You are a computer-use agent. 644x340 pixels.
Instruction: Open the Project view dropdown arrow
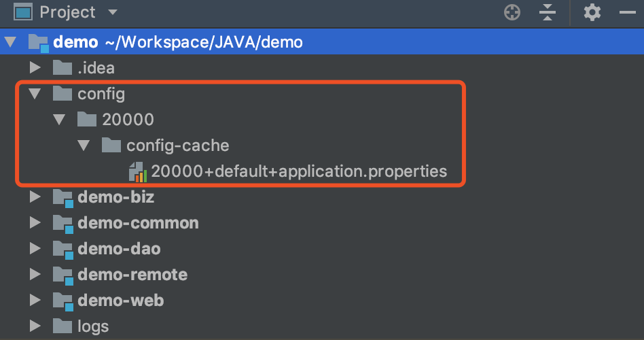tap(113, 12)
